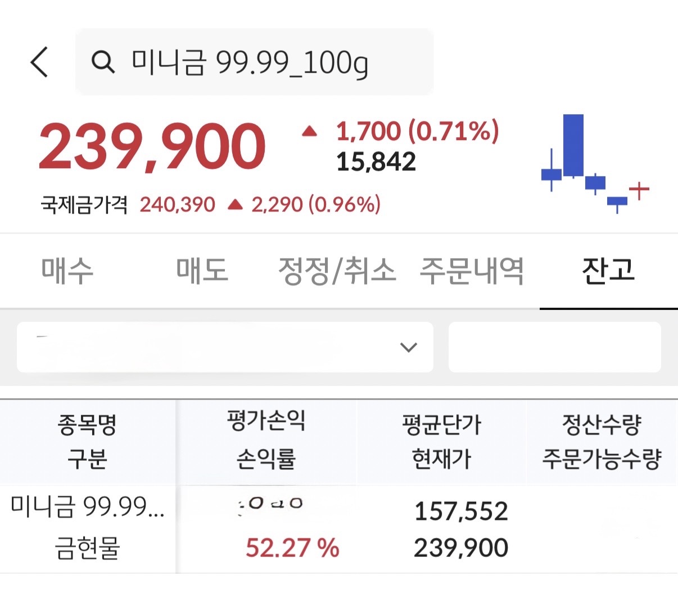Switch to the 매수 tab
Viewport: 678px width, 616px height.
pos(67,271)
